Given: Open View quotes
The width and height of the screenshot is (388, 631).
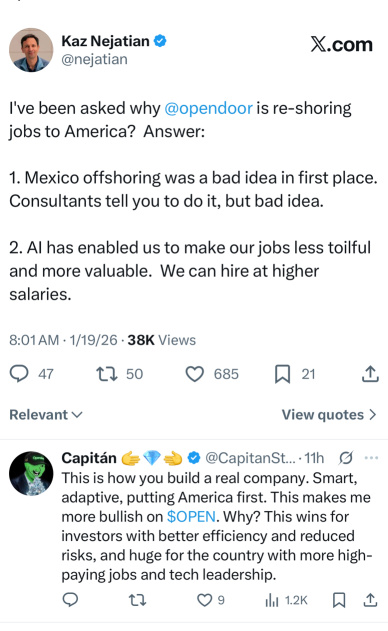Looking at the screenshot, I should [x=329, y=415].
